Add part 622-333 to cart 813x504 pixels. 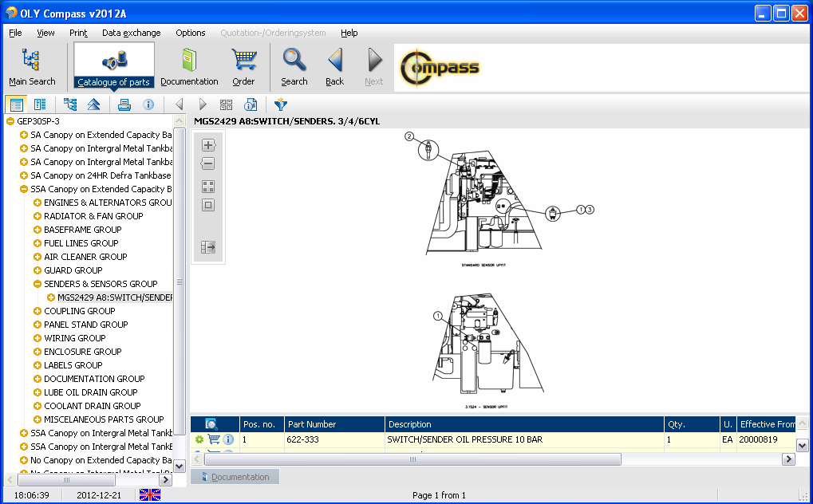tap(214, 439)
